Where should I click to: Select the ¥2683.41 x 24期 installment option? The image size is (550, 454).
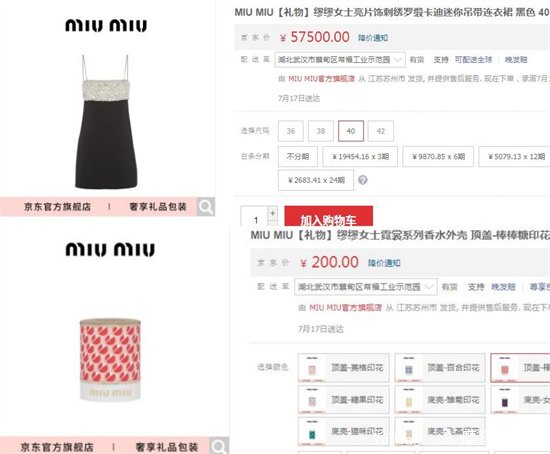316,180
